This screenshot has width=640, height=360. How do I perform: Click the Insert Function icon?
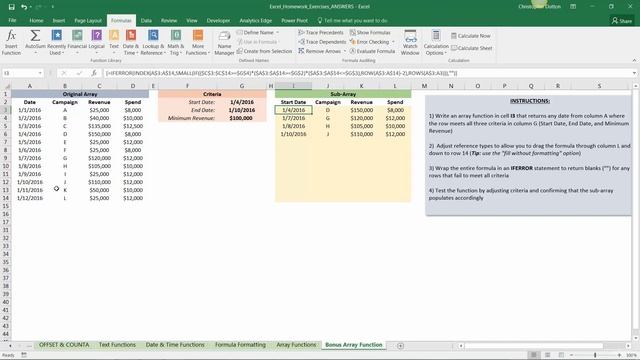[x=11, y=42]
